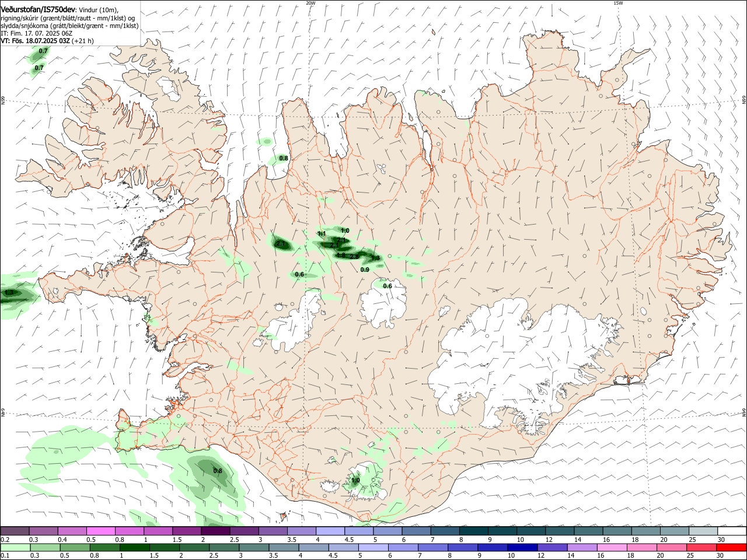This screenshot has width=747, height=560.
Task: Select the 'IT: Fim. 17. 07. 2025 06Z' line
Action: [x=37, y=33]
